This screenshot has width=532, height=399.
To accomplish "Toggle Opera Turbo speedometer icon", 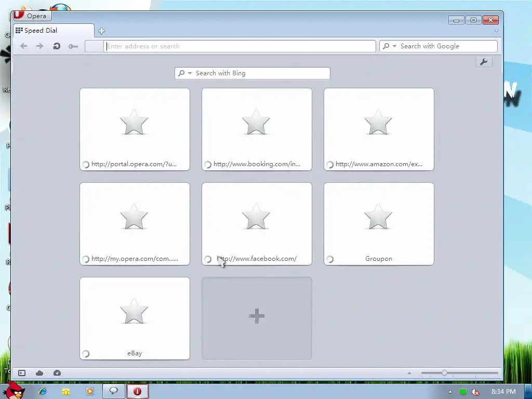I will pyautogui.click(x=57, y=373).
